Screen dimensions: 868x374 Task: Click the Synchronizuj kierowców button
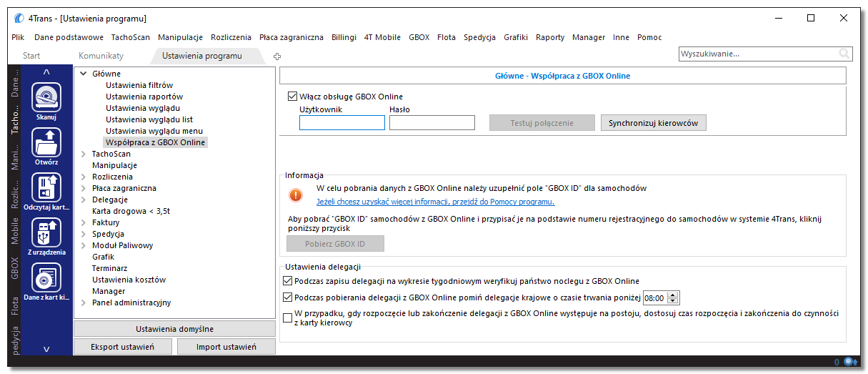654,123
